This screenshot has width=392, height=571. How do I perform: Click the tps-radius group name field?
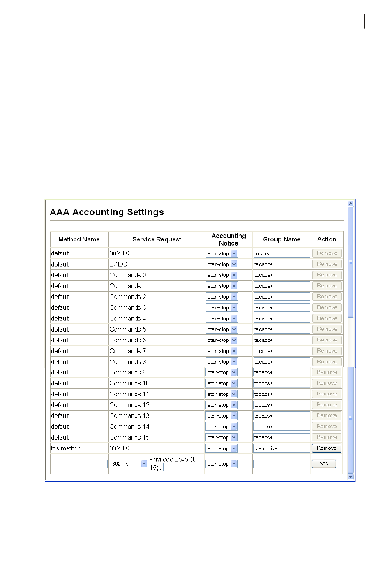[x=281, y=448]
